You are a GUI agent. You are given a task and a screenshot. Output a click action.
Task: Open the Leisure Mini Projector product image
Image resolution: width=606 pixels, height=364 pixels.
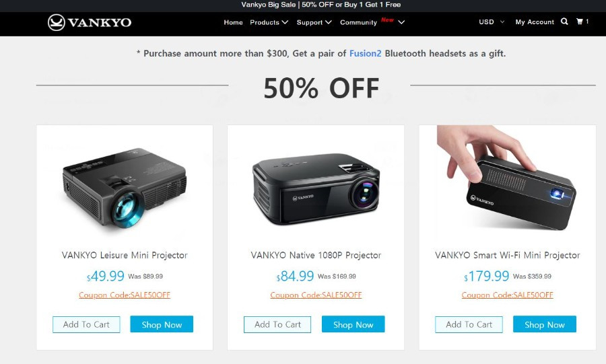pyautogui.click(x=125, y=188)
